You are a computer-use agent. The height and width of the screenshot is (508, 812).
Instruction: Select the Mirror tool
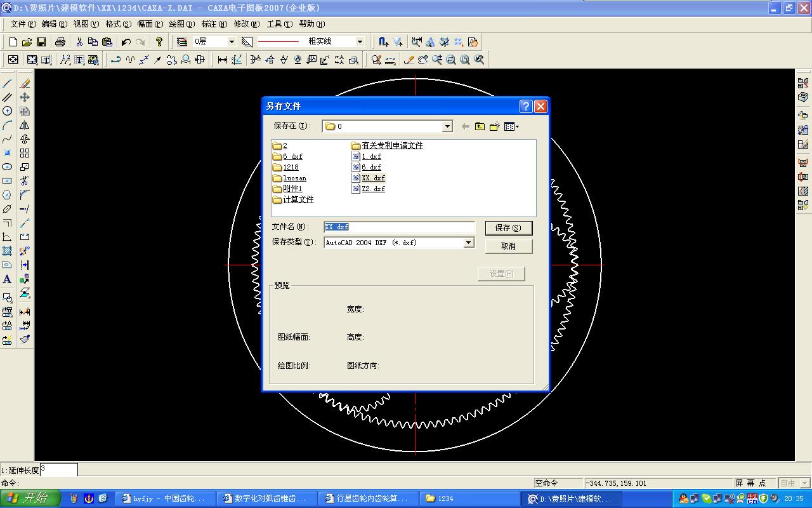click(25, 125)
